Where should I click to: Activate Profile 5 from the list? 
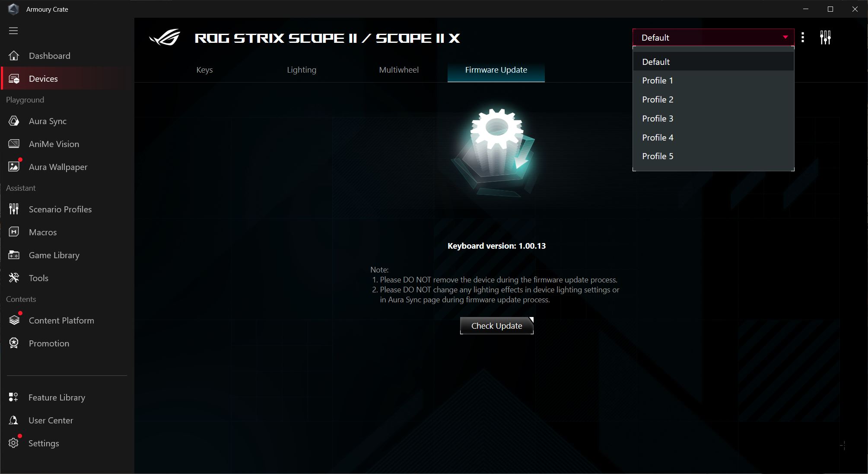[713, 156]
